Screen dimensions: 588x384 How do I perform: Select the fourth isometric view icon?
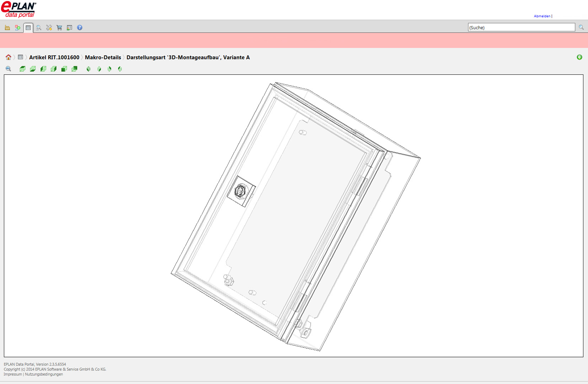tap(120, 69)
